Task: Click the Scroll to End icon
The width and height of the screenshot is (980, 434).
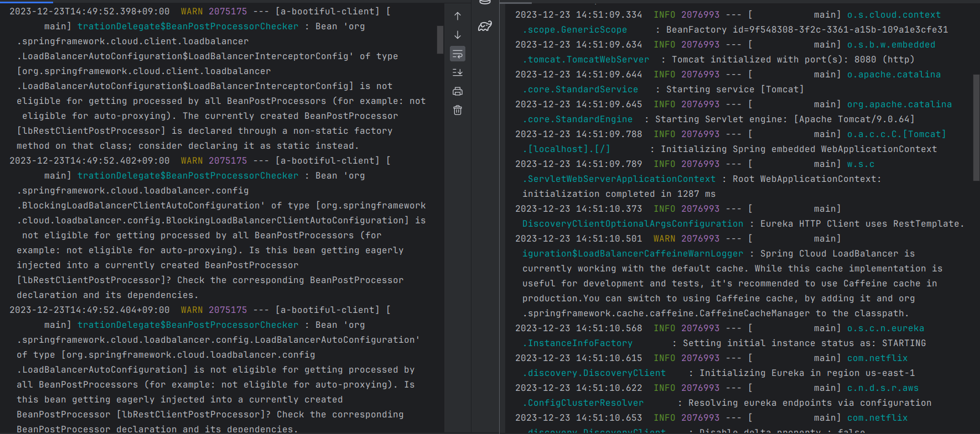Action: (458, 72)
